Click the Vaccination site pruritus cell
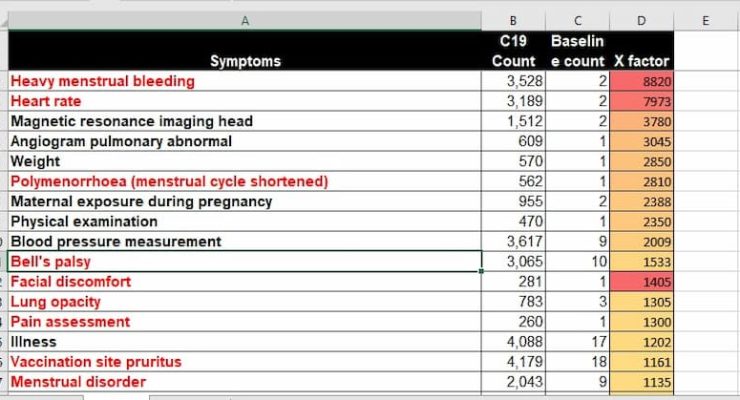740x400 pixels. (x=245, y=361)
